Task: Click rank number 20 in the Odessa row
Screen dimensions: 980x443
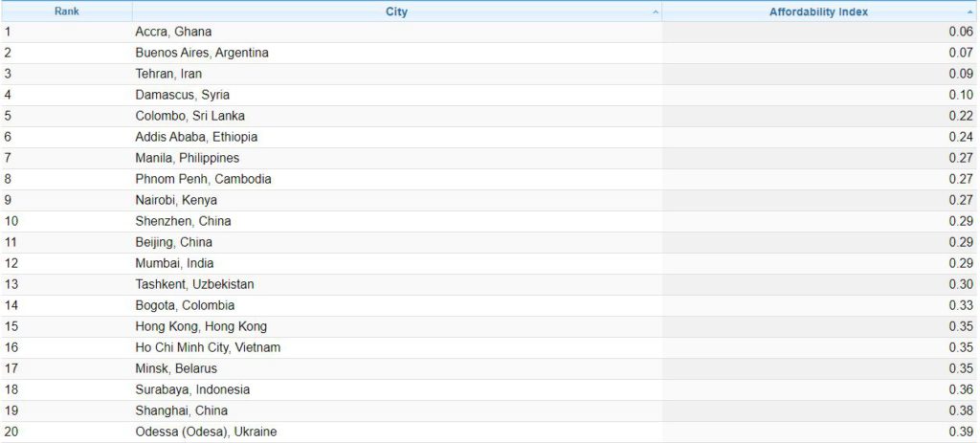Action: click(x=11, y=432)
